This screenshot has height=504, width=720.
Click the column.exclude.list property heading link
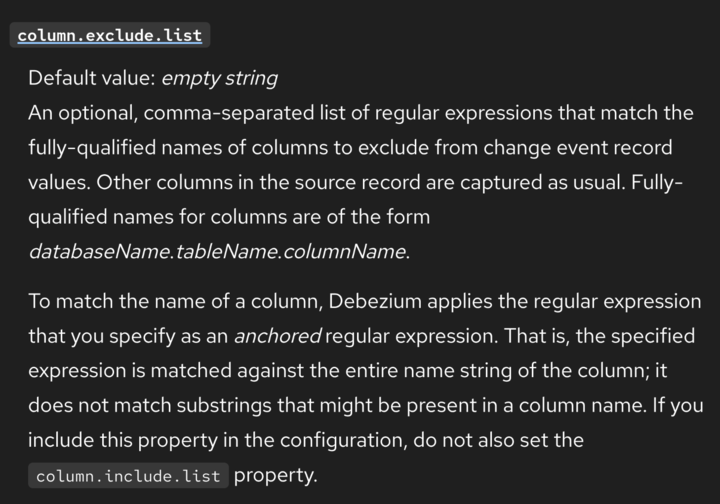pyautogui.click(x=110, y=36)
